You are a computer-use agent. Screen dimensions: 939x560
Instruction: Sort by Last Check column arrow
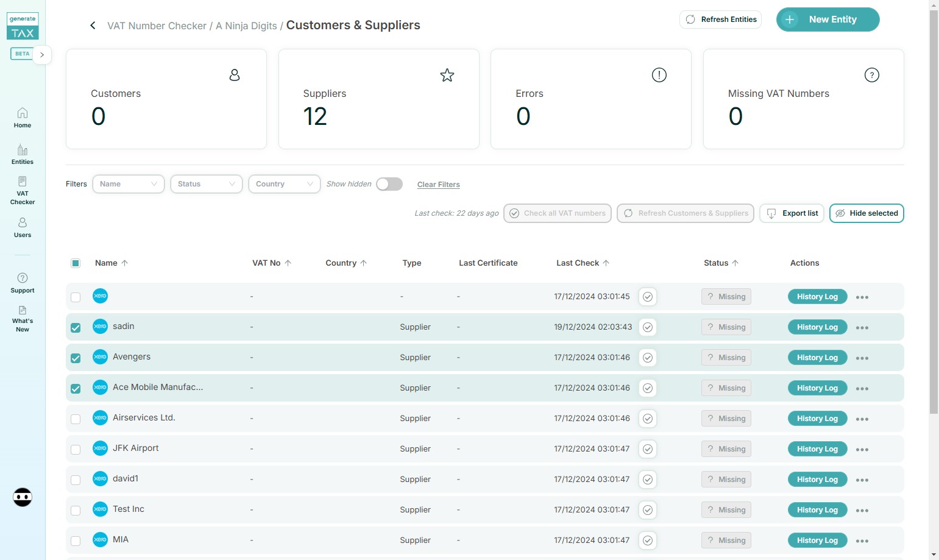coord(606,263)
